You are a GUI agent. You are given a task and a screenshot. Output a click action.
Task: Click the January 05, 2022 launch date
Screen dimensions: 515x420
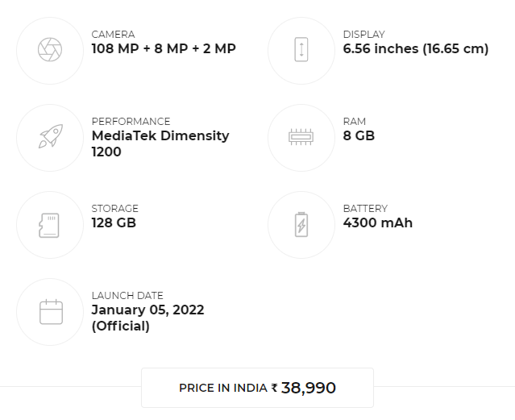(147, 310)
